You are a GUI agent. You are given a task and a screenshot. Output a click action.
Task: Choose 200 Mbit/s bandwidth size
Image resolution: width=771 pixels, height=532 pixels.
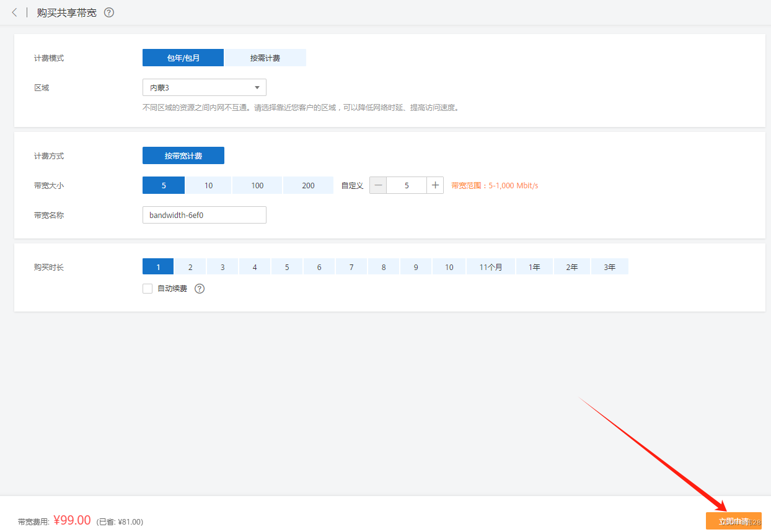coord(308,186)
